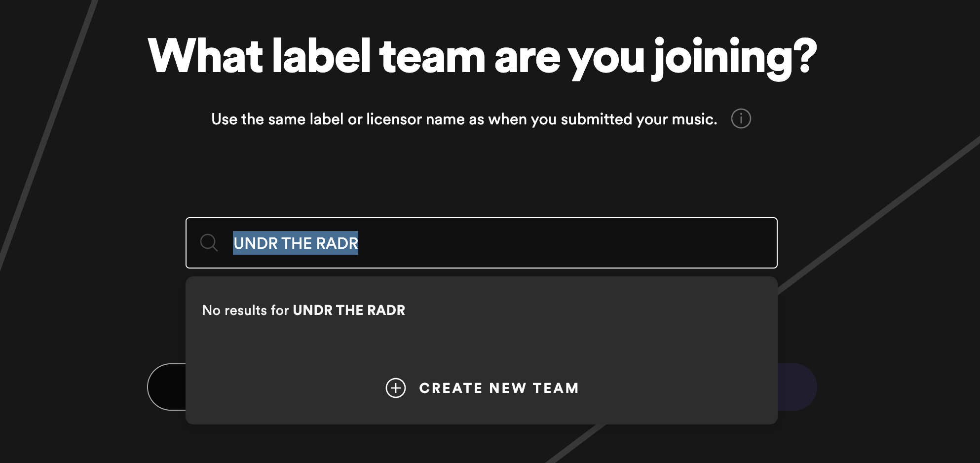Click the dark pill button at right edge
980x463 pixels.
(796, 387)
